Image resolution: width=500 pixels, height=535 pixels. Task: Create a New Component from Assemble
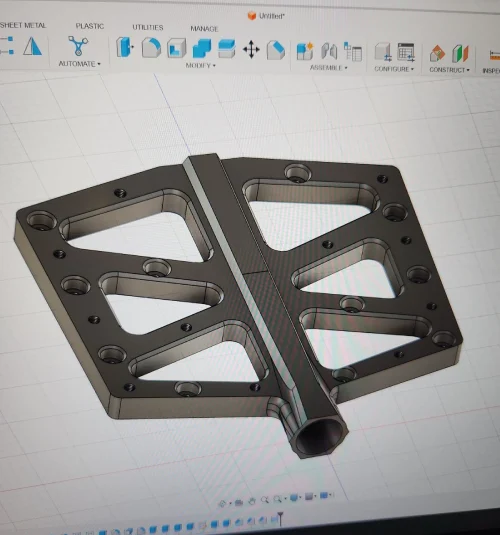coord(305,51)
